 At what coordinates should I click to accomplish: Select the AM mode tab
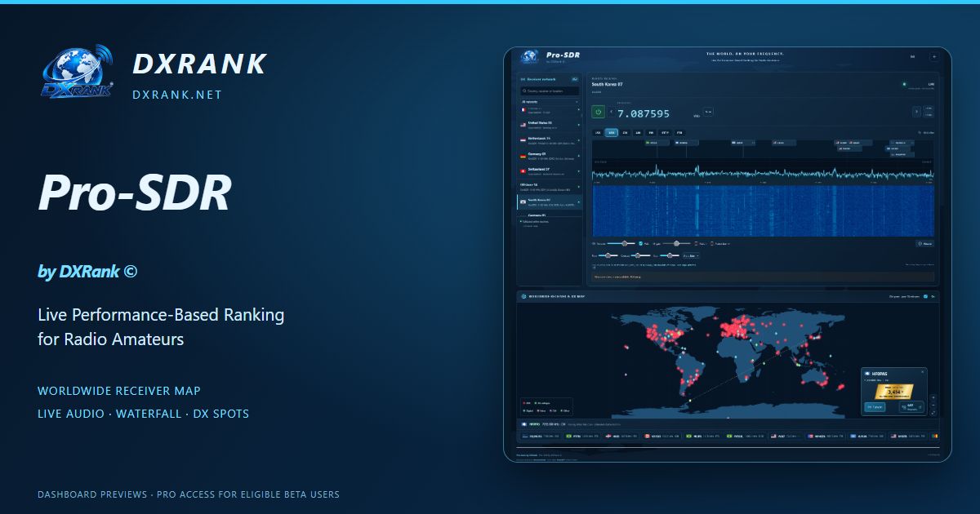pos(639,132)
